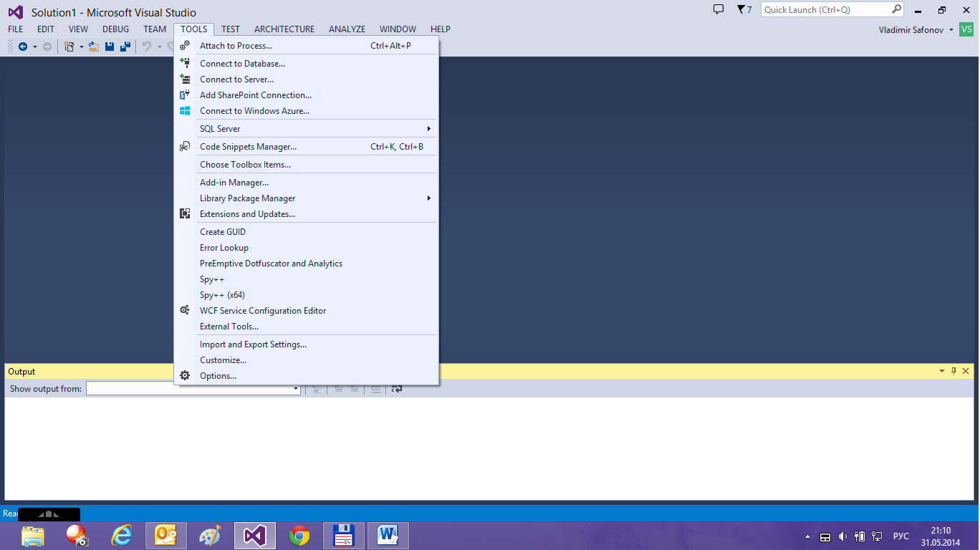980x550 pixels.
Task: Click the Navigate Backward arrow icon
Action: pos(23,47)
